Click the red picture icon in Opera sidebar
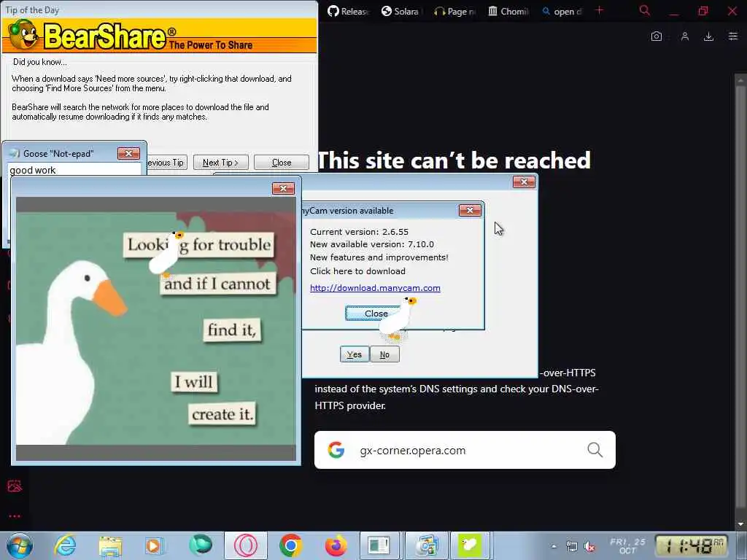The width and height of the screenshot is (747, 560). (15, 486)
